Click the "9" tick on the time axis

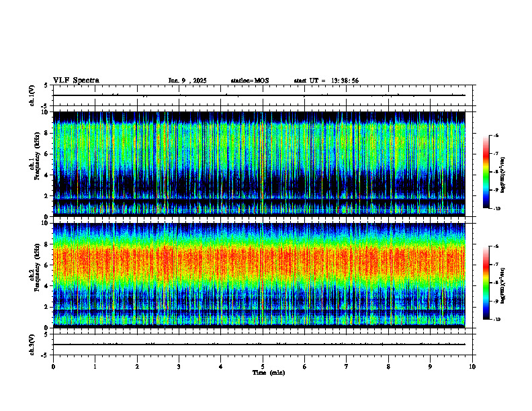pos(430,367)
